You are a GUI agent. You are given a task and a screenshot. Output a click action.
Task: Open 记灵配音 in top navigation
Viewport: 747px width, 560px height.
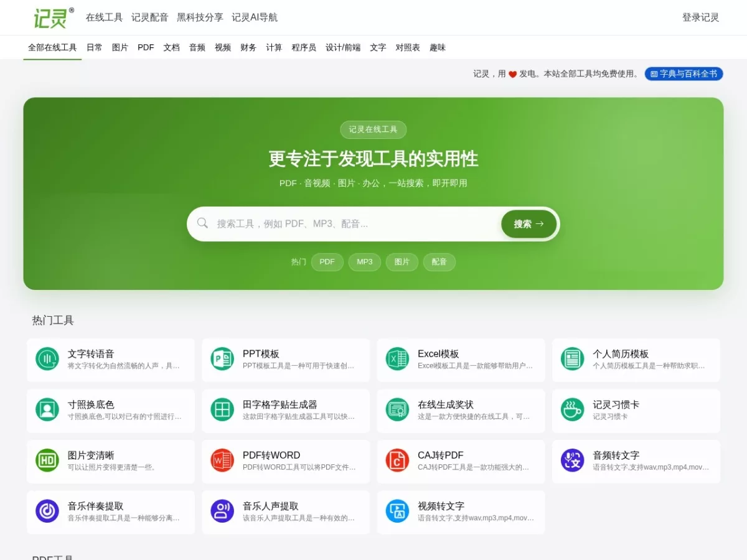(150, 17)
